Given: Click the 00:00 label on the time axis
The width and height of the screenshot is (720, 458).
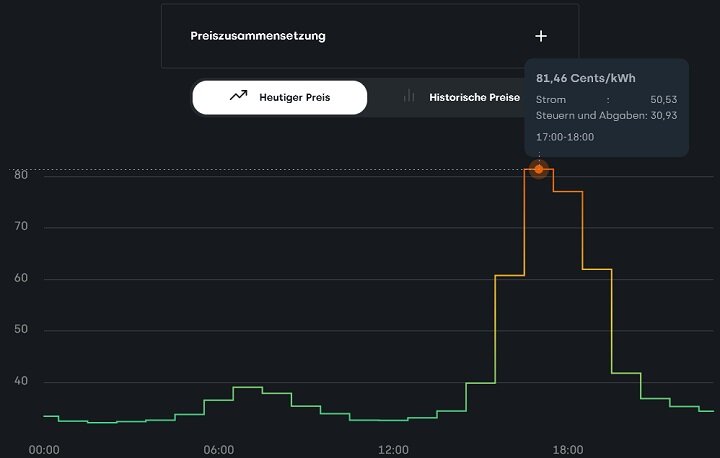Looking at the screenshot, I should coord(44,449).
